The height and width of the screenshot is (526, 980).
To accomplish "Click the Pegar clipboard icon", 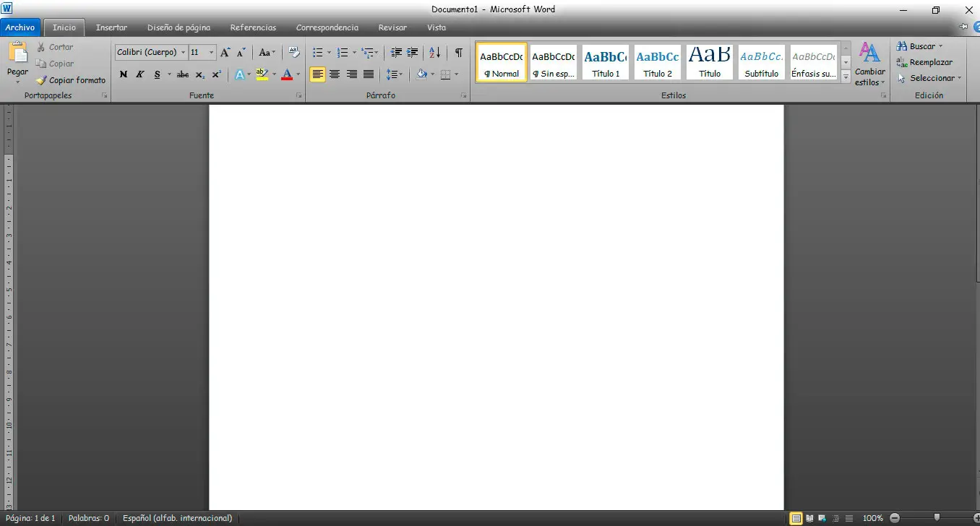I will (17, 53).
